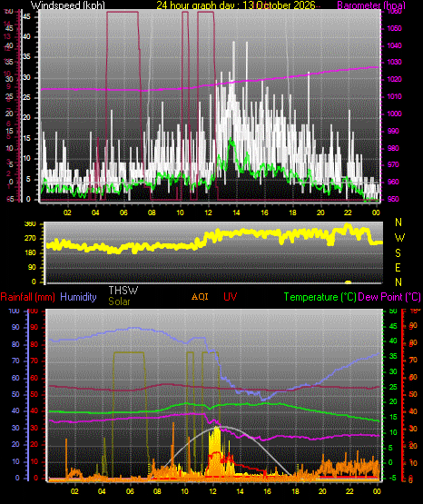Click the 180 wind direction axis value

point(30,253)
